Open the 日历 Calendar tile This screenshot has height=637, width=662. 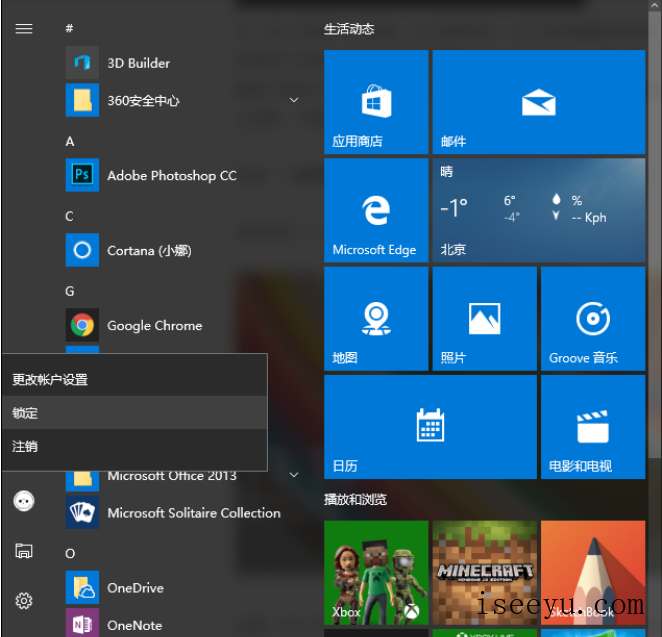coord(430,427)
